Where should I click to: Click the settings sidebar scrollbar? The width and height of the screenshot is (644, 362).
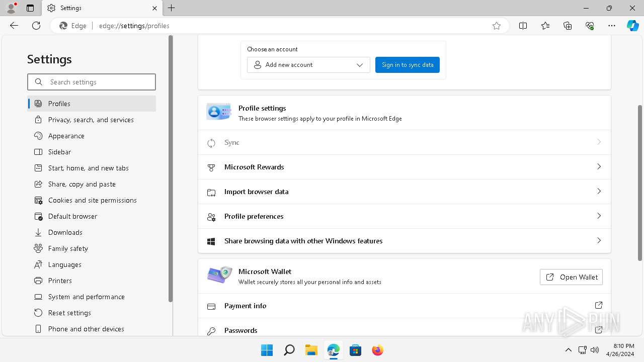coord(171,168)
